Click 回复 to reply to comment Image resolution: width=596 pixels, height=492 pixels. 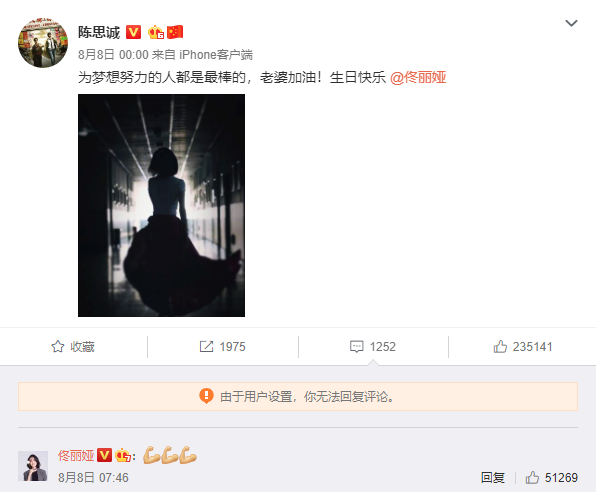493,478
